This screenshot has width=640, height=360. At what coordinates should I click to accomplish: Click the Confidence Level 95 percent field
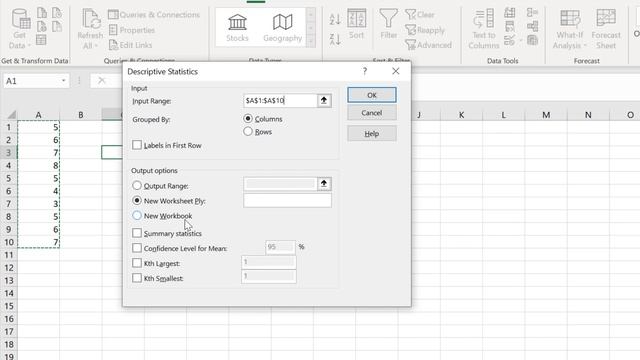tap(280, 247)
